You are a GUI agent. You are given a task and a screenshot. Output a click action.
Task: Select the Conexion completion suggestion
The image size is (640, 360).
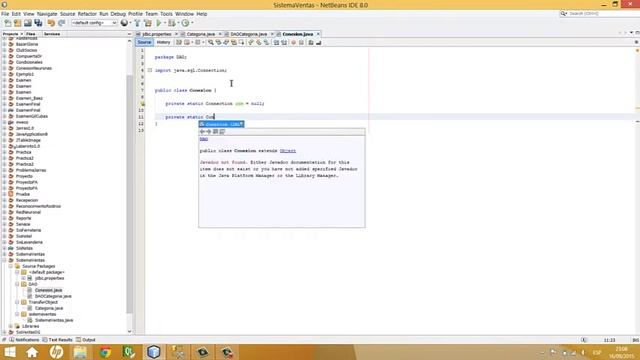tap(221, 124)
